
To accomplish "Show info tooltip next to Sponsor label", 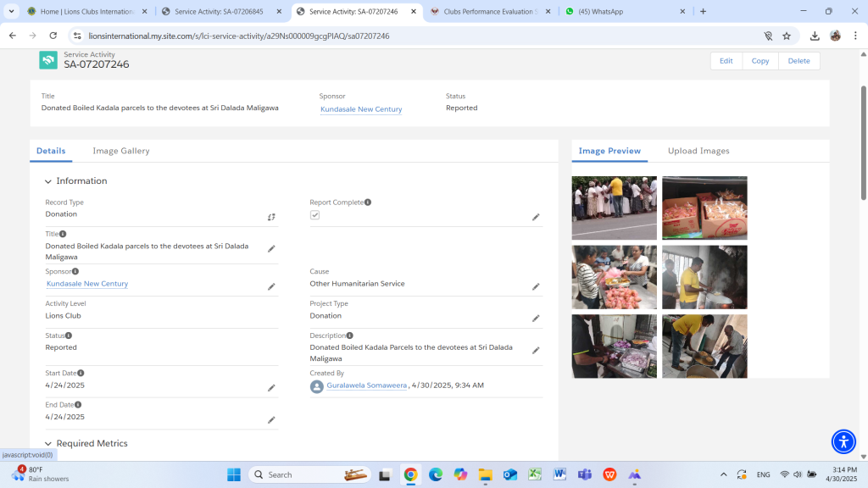I will click(75, 272).
